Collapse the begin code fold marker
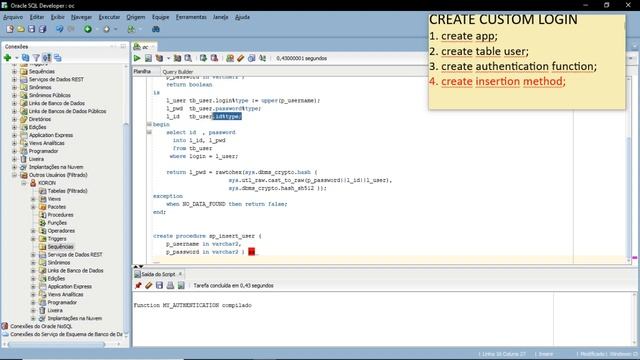 pos(149,124)
